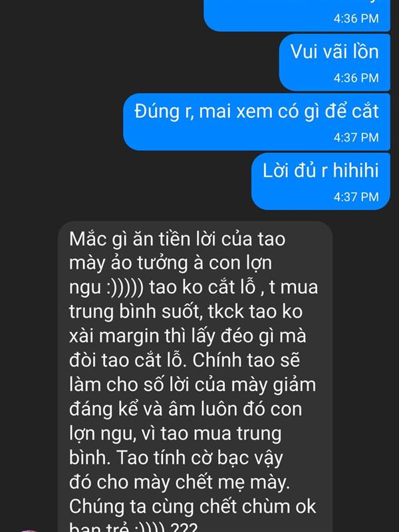This screenshot has width=399, height=532.
Task: Tap the line "Chúng ta cùng chết chùm ok"
Action: pyautogui.click(x=192, y=506)
